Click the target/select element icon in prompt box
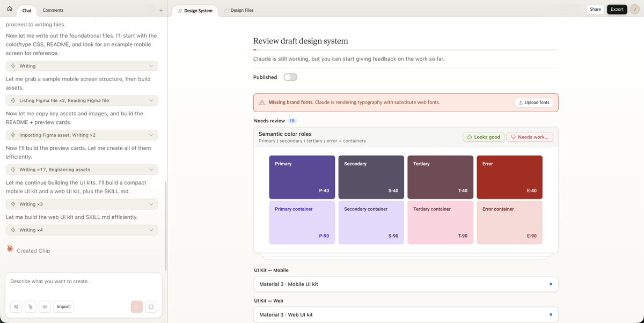Viewport: 644px width, 323px height. click(x=16, y=307)
